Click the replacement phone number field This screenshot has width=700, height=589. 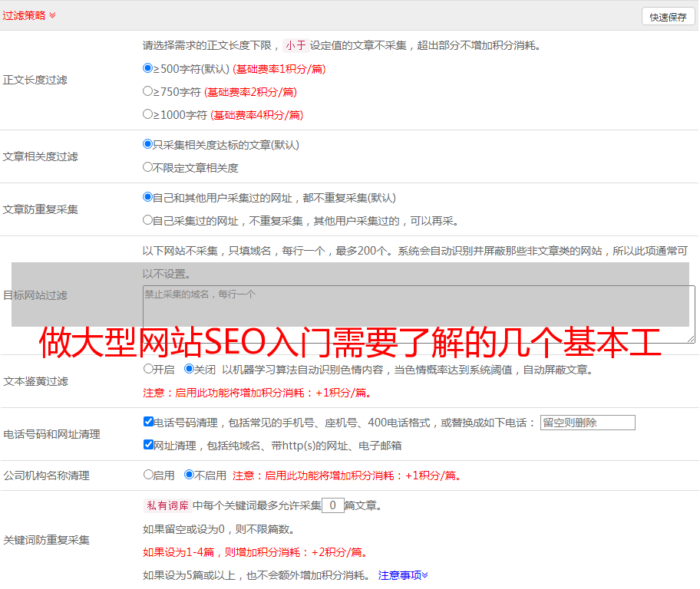pyautogui.click(x=587, y=423)
